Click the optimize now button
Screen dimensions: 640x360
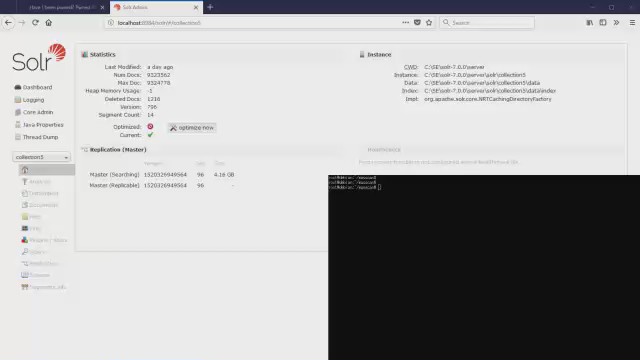192,128
